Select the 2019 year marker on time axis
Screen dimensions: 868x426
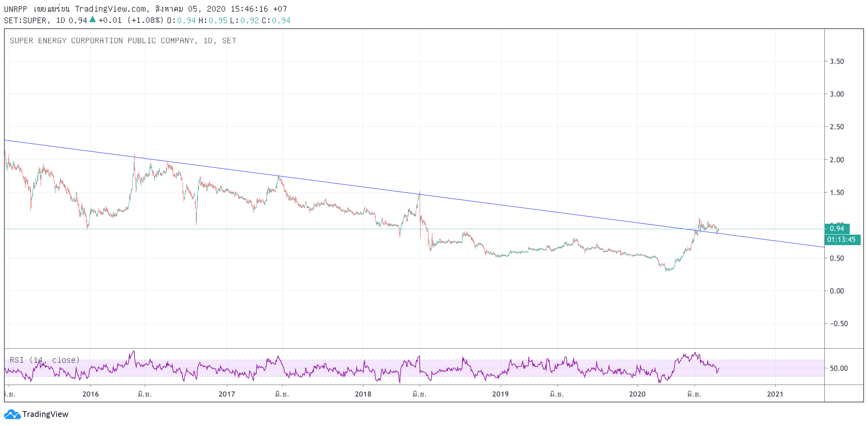(500, 394)
